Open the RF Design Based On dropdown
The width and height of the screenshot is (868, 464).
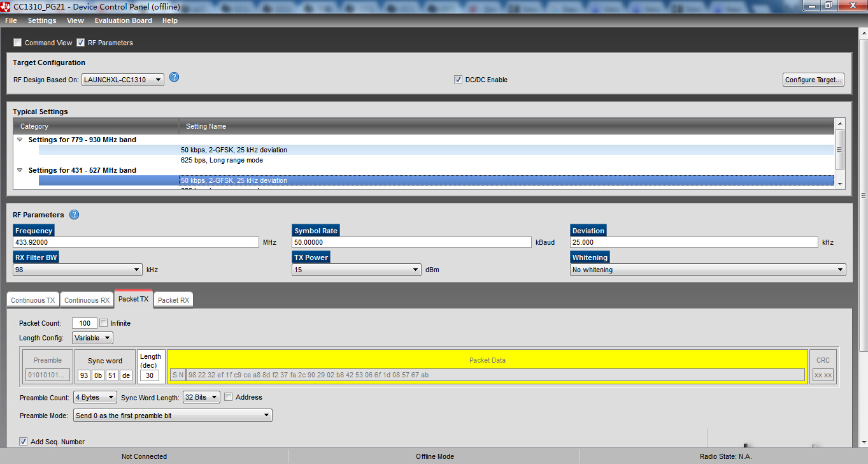[x=123, y=80]
